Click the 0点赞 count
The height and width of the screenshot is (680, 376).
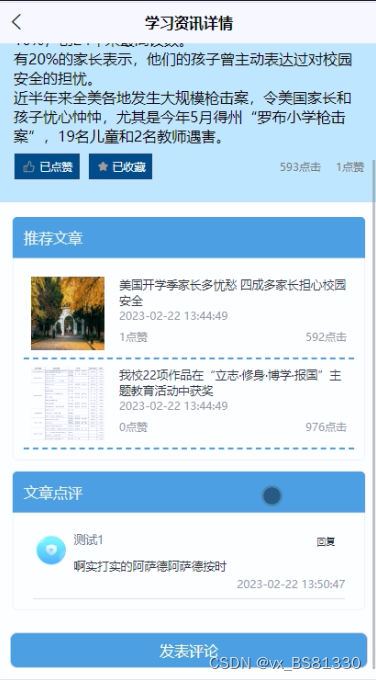[134, 427]
